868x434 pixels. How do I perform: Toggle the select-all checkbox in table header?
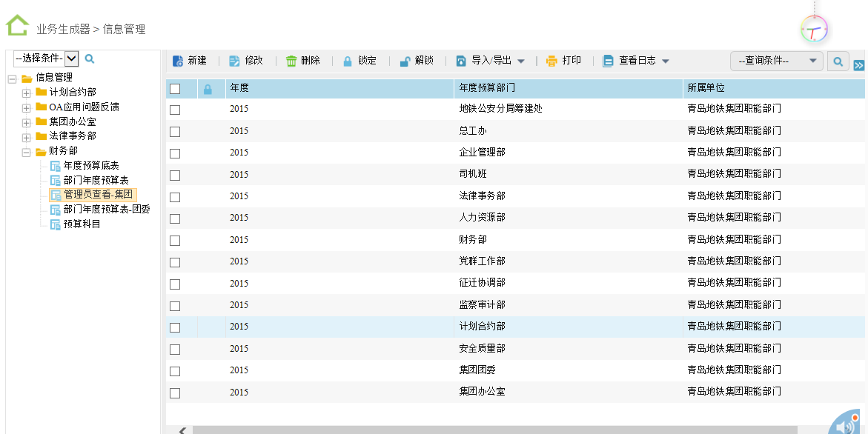pyautogui.click(x=175, y=89)
